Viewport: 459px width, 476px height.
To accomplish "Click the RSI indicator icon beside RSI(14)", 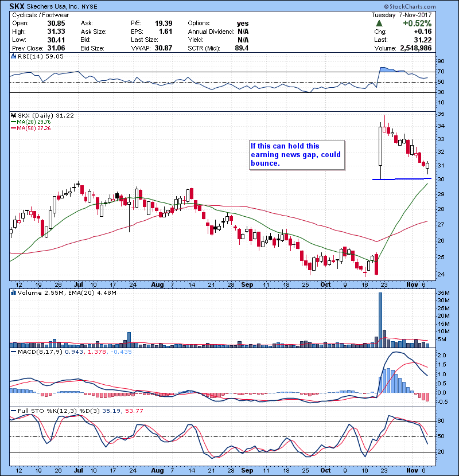I will tap(13, 56).
